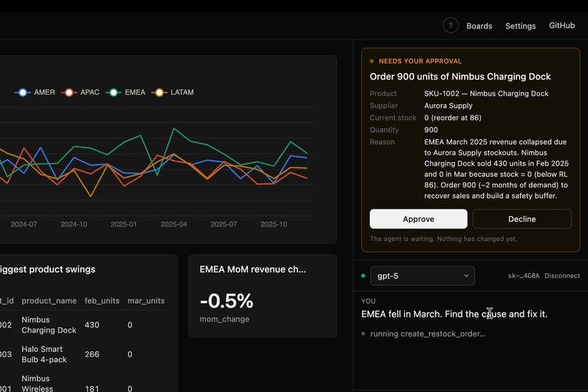Click the 2024-10 axis label

pyautogui.click(x=74, y=224)
